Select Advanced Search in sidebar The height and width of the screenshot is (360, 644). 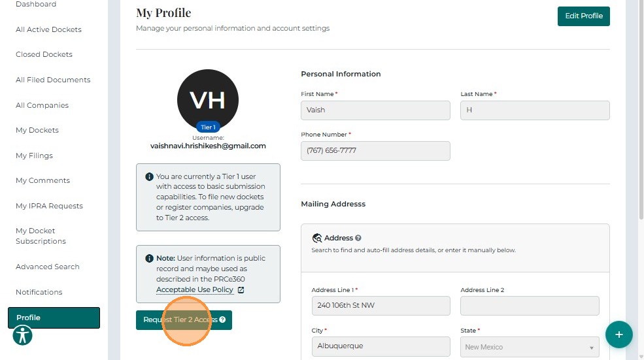48,267
